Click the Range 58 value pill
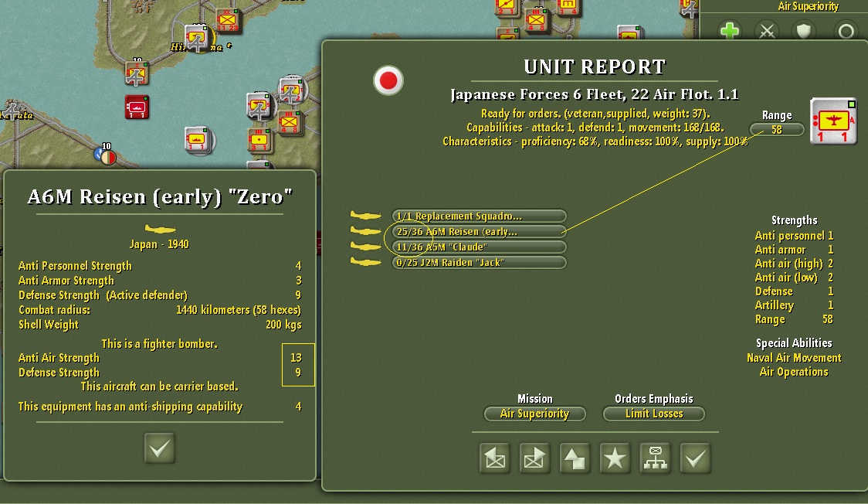The image size is (868, 504). click(777, 130)
